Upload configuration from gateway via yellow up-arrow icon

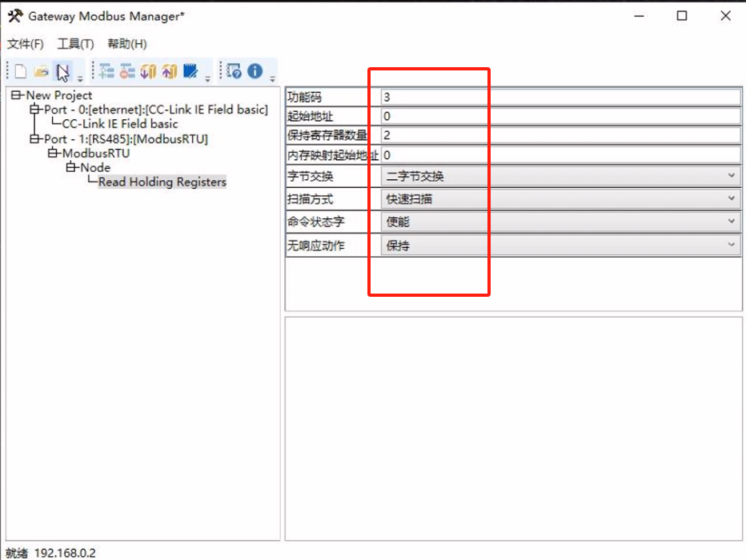click(x=168, y=71)
